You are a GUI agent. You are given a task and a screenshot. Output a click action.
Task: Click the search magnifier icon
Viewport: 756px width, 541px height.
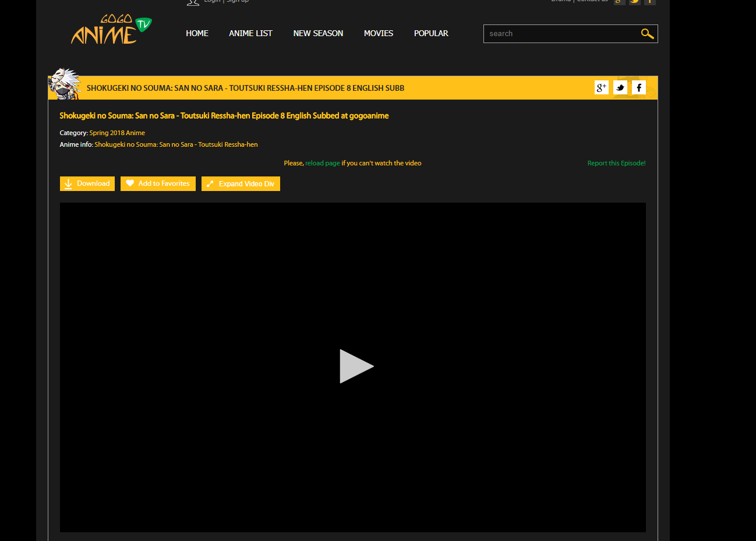tap(647, 34)
